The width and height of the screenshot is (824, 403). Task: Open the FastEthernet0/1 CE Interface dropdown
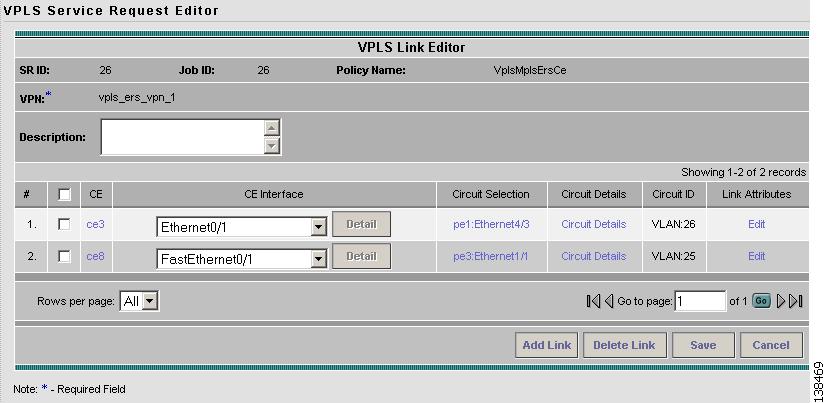(318, 259)
